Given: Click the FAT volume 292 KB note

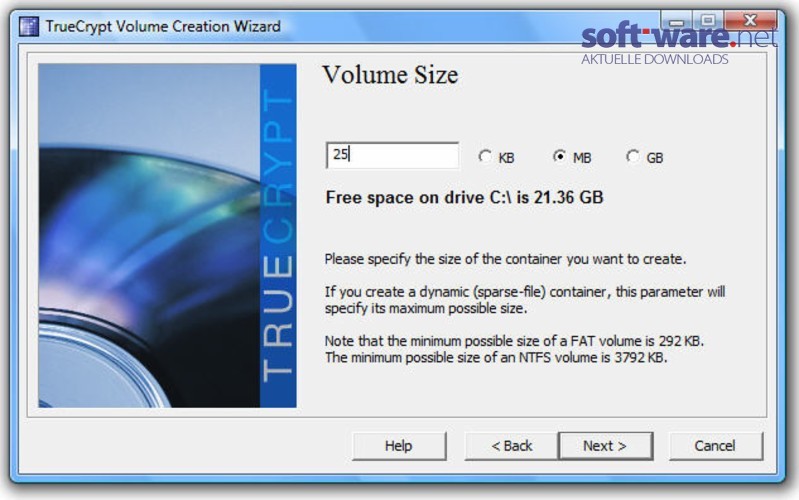Looking at the screenshot, I should click(514, 340).
